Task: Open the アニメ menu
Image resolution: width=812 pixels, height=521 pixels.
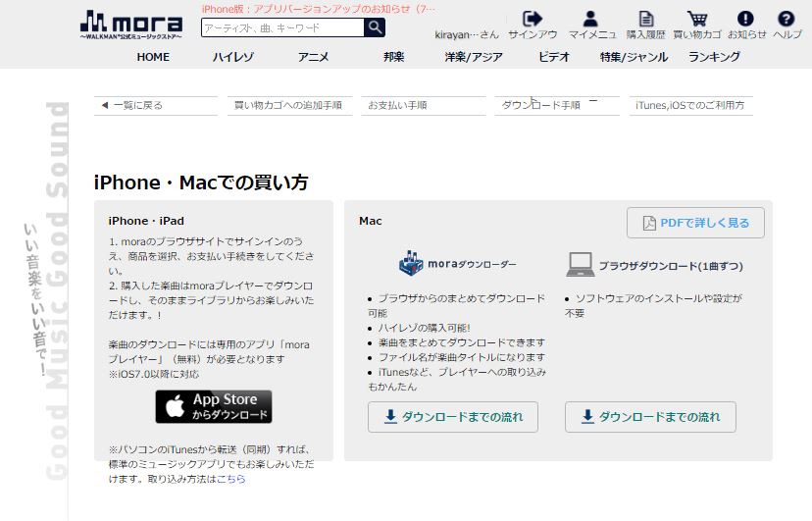Action: pyautogui.click(x=313, y=57)
